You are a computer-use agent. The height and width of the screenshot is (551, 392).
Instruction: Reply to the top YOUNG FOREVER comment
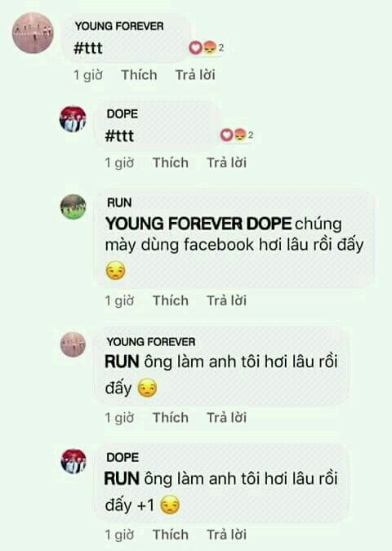pyautogui.click(x=195, y=75)
